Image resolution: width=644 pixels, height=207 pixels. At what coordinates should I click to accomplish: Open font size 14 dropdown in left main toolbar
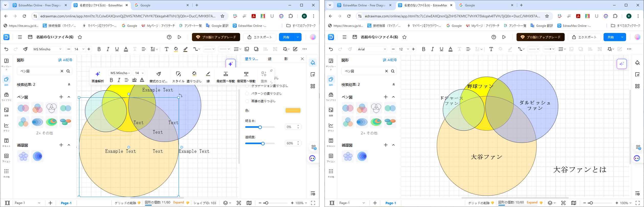click(x=83, y=49)
